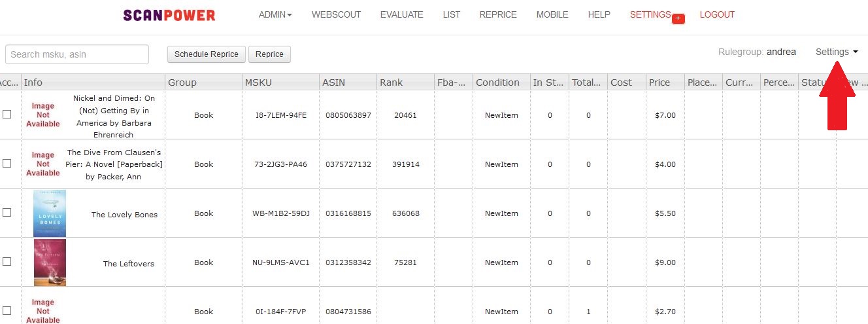Screen dimensions: 868x324
Task: Open the EVALUATE page
Action: point(401,14)
